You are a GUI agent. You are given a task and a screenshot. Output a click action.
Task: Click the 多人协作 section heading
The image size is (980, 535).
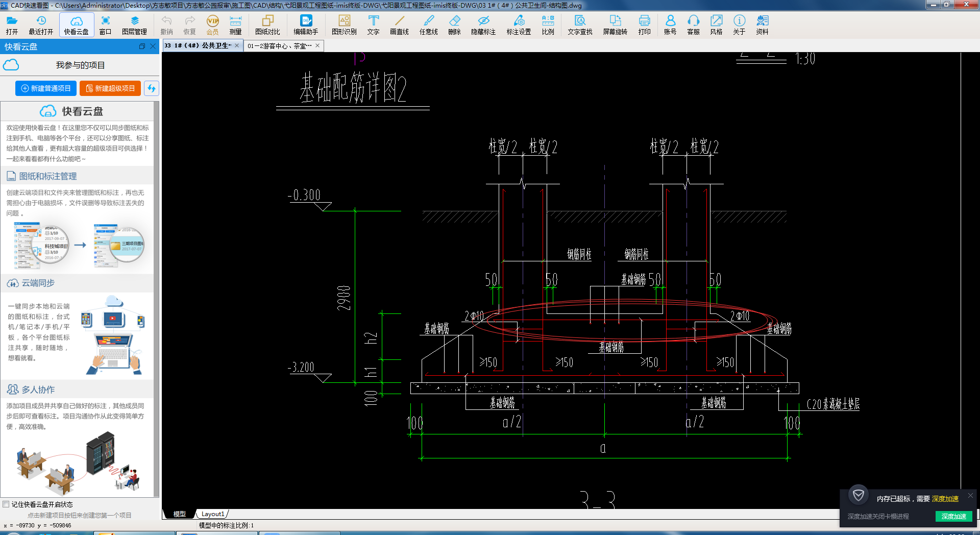coord(38,390)
